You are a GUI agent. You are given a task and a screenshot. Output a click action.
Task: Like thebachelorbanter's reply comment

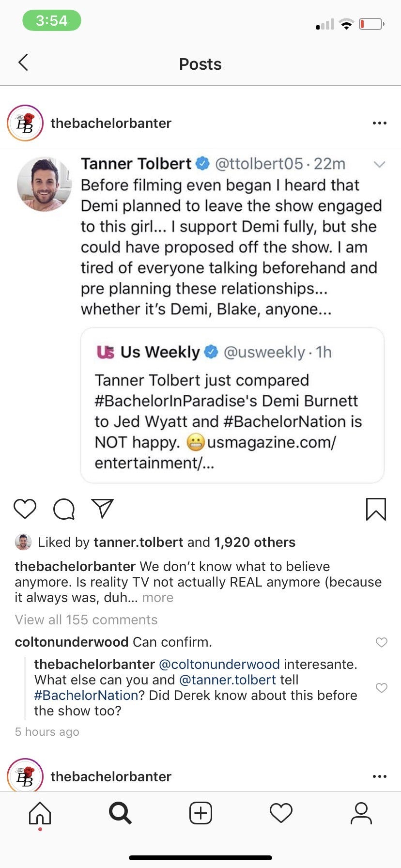point(382,688)
